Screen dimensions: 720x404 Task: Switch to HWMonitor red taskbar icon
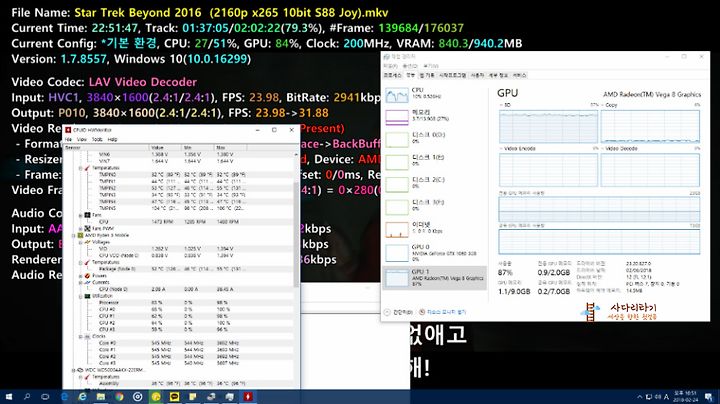click(248, 397)
